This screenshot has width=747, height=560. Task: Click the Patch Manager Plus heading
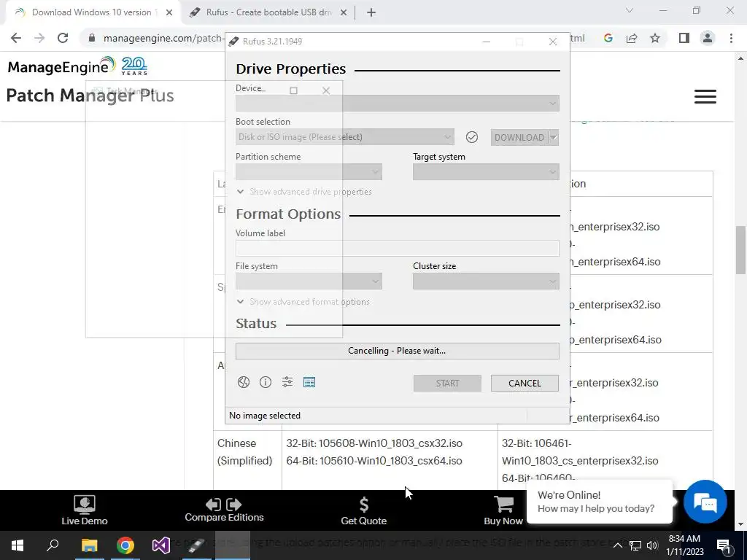pyautogui.click(x=90, y=96)
